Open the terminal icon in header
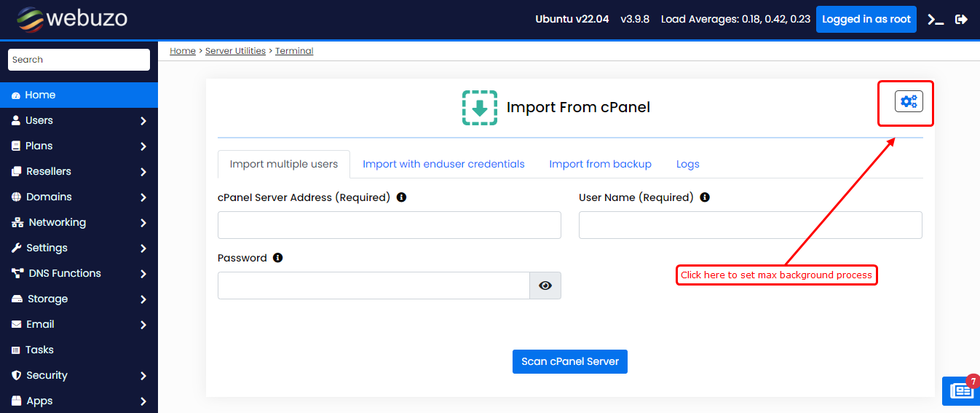 pos(936,20)
